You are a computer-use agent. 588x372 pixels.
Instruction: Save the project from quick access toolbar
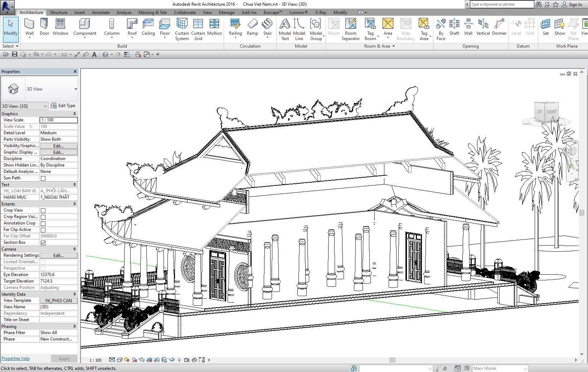15,54
